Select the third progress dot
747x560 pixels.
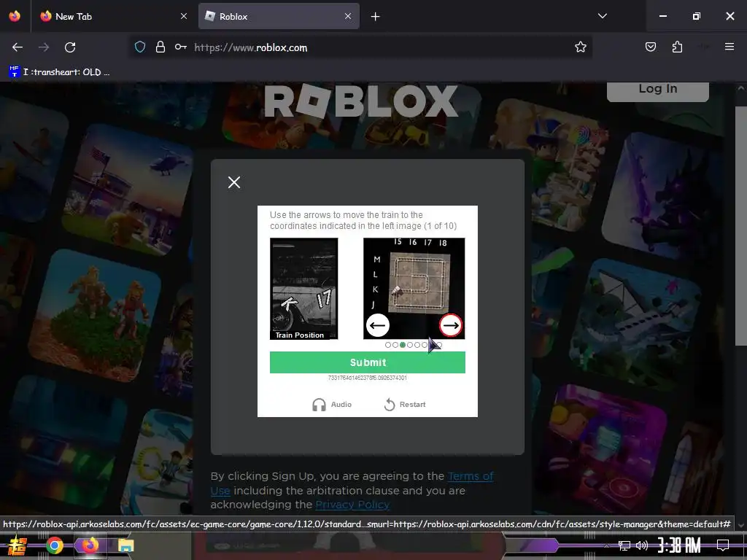(x=403, y=345)
